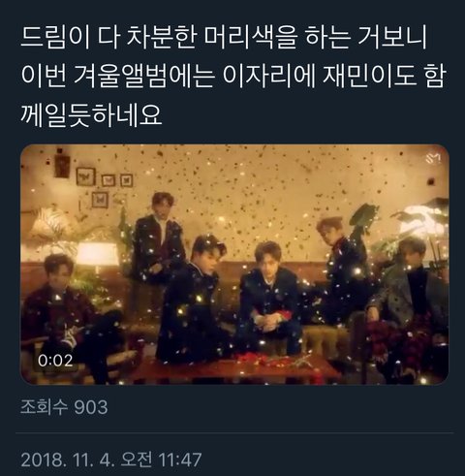Click the 0:02 video duration badge
The height and width of the screenshot is (476, 465).
(x=55, y=361)
